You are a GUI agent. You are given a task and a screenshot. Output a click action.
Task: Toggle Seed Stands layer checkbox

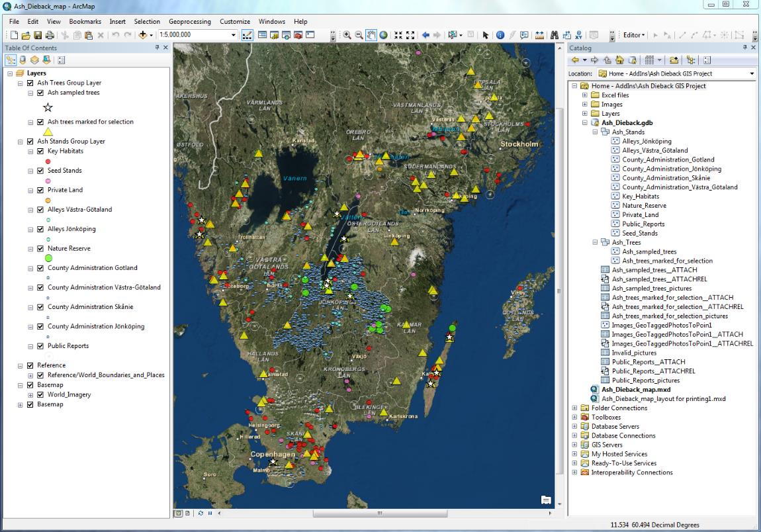coord(40,170)
